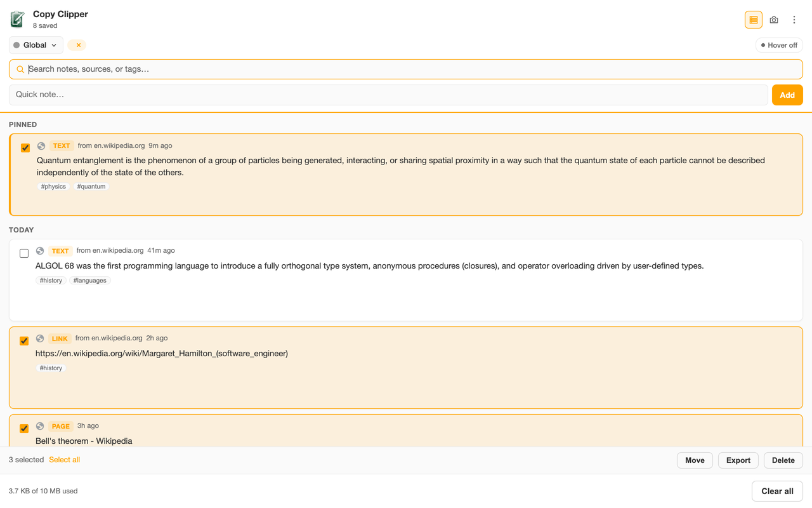812x508 pixels.
Task: Check the ALGOL 68 note checkbox
Action: [24, 253]
